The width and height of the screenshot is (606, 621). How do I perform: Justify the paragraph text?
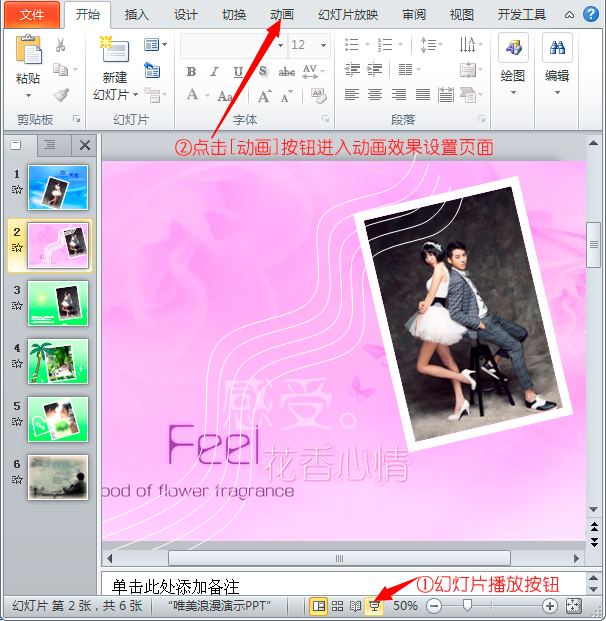pos(422,95)
